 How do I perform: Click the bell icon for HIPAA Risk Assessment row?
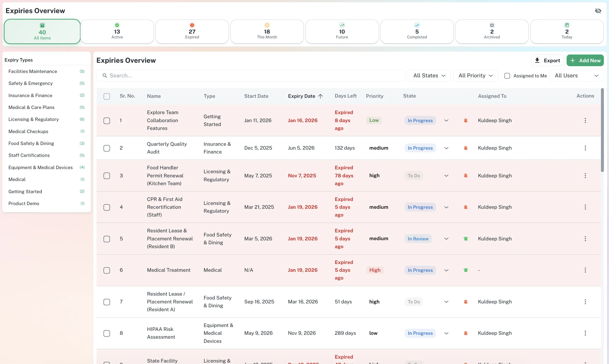466,333
